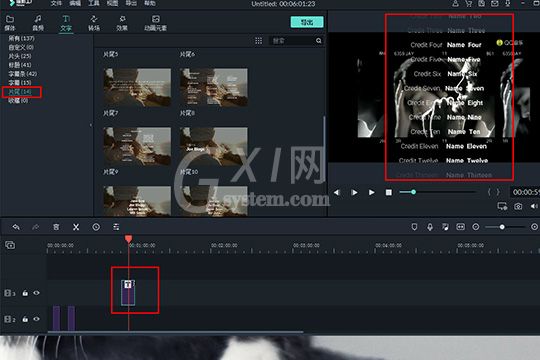Screen dimensions: 540x360
Task: Select the 字幕条 (42) lower thirds category
Action: (x=22, y=74)
